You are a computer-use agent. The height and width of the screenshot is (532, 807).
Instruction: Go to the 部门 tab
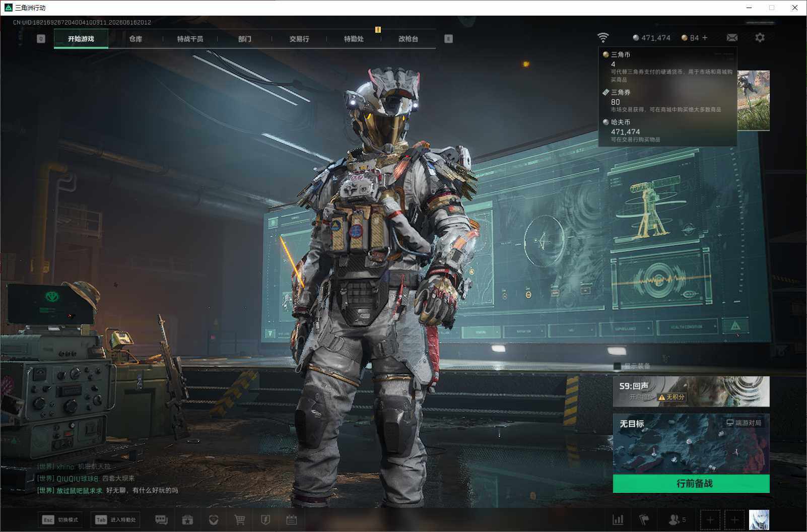pos(245,39)
